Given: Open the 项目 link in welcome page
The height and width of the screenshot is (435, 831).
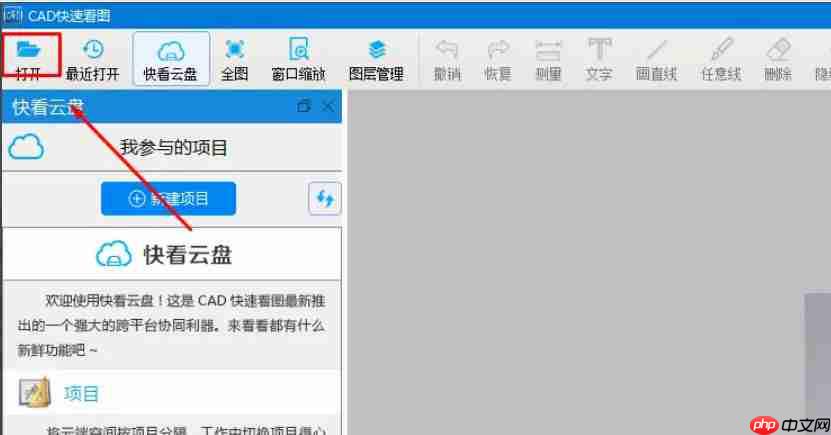Looking at the screenshot, I should pos(81,394).
